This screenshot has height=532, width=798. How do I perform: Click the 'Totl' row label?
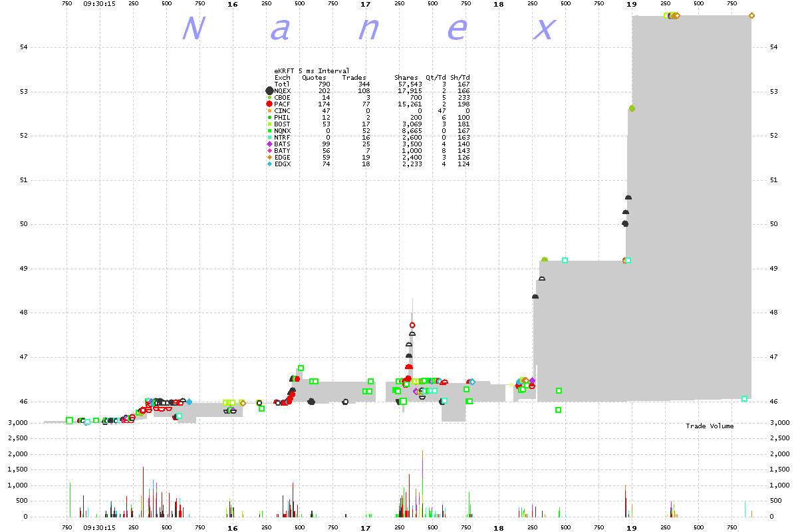[x=283, y=84]
